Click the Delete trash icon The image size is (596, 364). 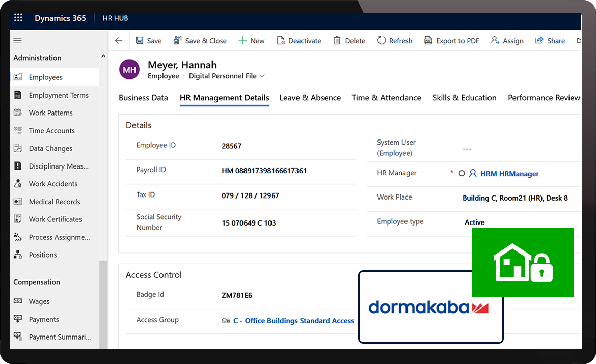pos(337,40)
